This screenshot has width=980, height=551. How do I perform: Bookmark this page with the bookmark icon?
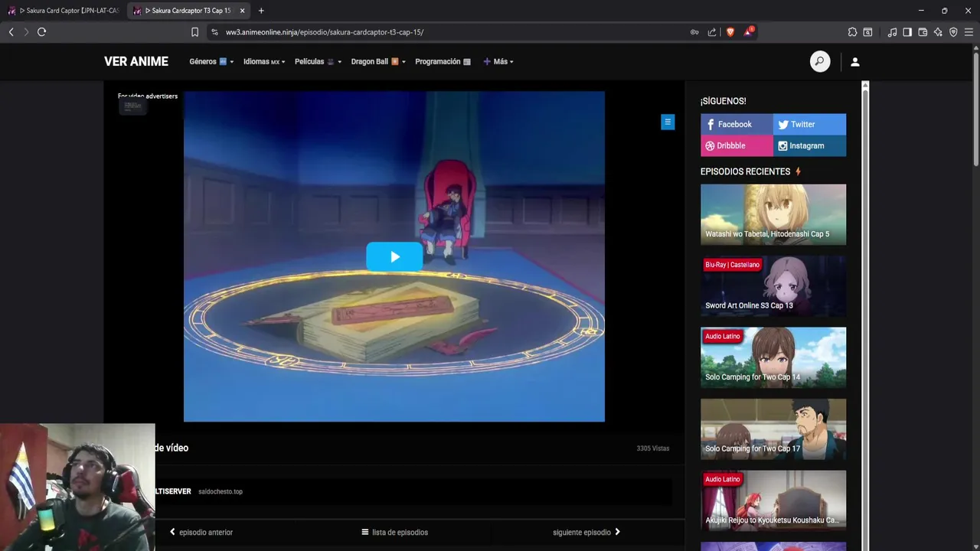(194, 32)
